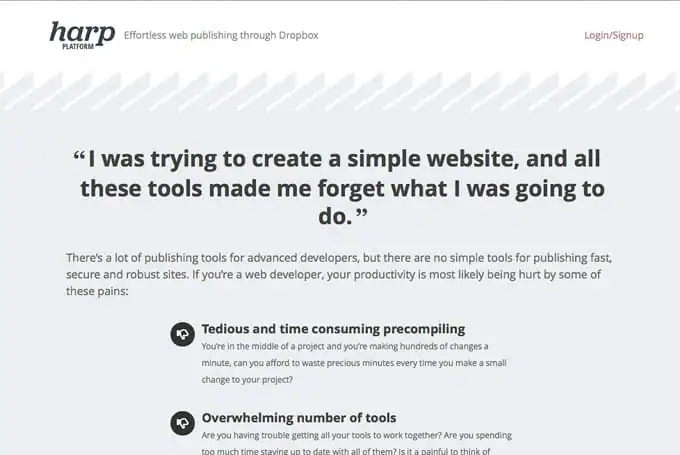Screen dimensions: 680x455
Task: Click the Effortless web publishing through Dropbox tagline
Action: click(221, 35)
